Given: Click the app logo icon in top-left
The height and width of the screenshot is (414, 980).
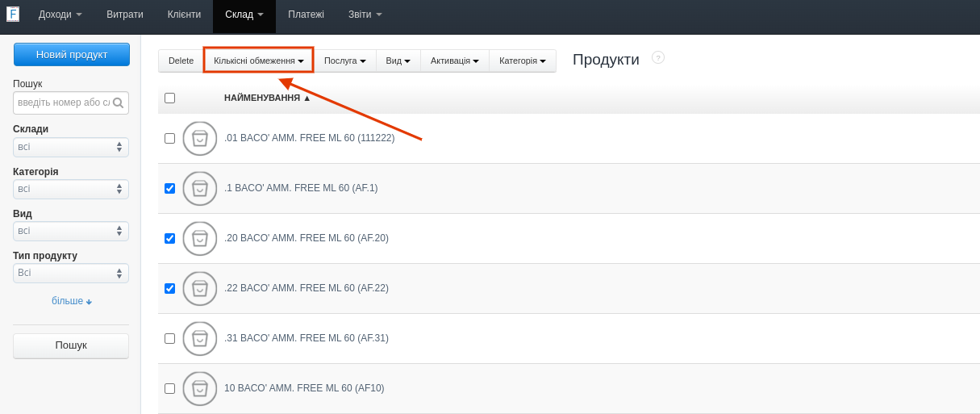Looking at the screenshot, I should (x=13, y=14).
